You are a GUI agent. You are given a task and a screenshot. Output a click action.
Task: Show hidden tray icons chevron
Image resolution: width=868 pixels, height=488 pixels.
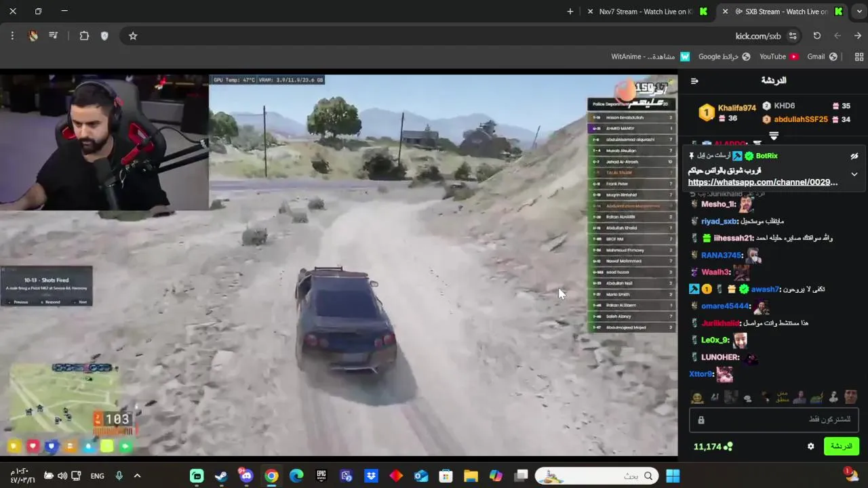(x=137, y=476)
